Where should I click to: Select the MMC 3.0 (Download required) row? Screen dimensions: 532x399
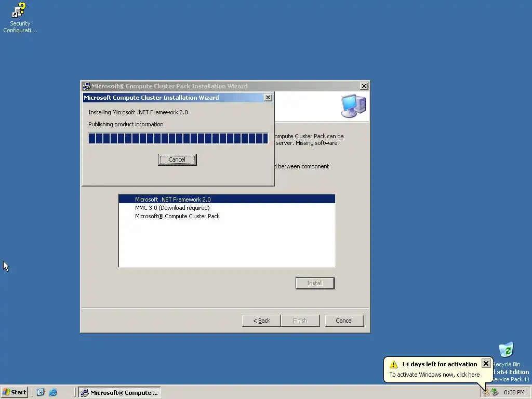point(227,208)
